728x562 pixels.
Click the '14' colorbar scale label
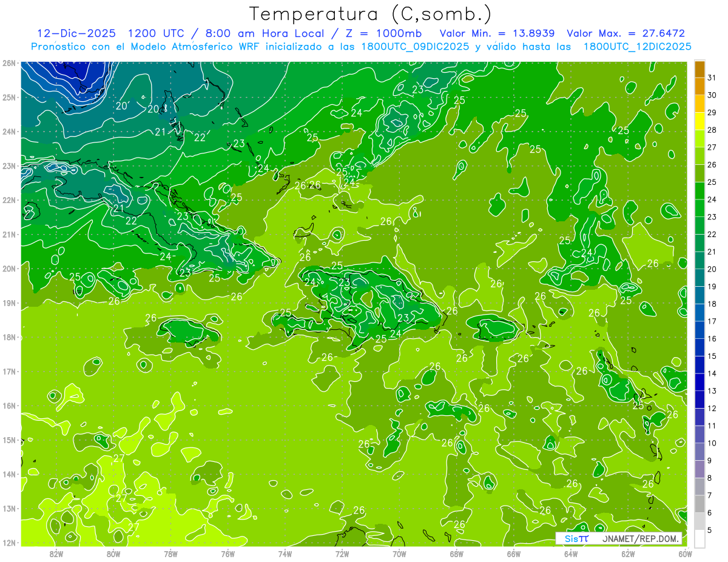tap(712, 373)
